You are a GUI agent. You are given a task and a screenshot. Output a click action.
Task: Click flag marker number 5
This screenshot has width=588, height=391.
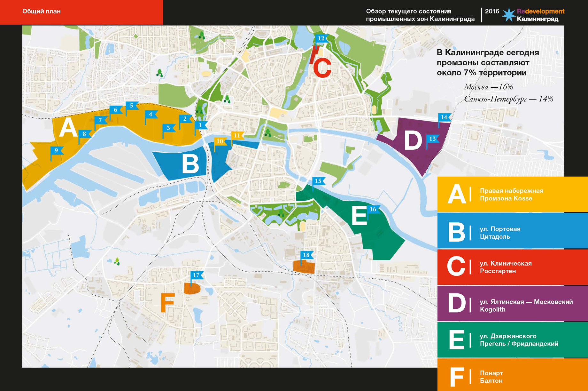pos(132,105)
